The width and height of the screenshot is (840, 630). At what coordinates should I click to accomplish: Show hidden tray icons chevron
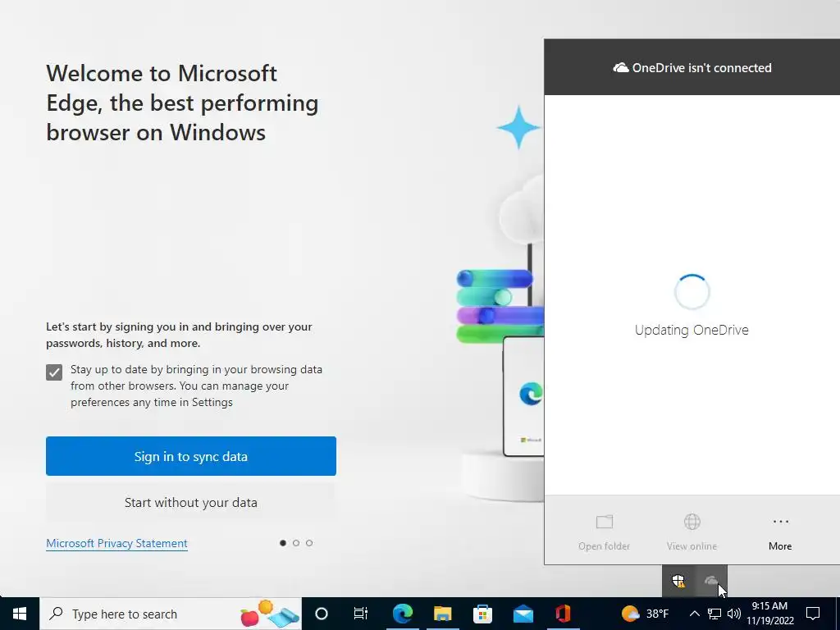pos(694,614)
